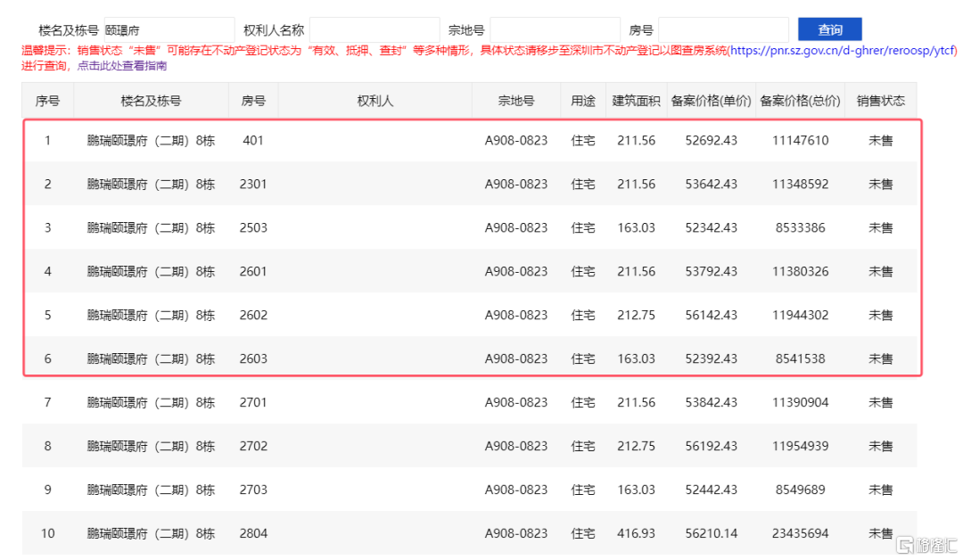This screenshot has height=560, width=963.
Task: Click total price 11147610
Action: point(800,141)
